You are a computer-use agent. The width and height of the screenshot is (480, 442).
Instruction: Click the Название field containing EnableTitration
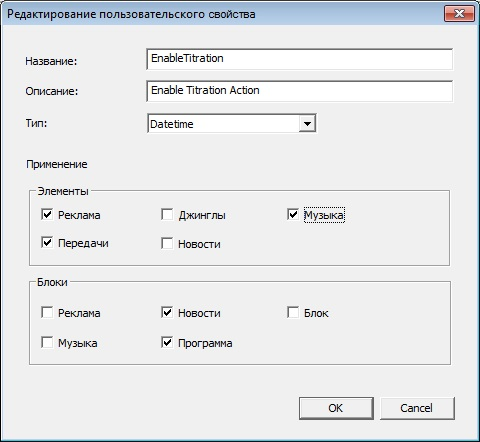click(299, 59)
